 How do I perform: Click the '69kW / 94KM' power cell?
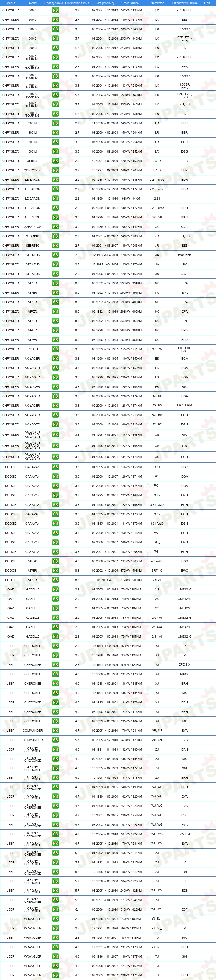pyautogui.click(x=131, y=198)
